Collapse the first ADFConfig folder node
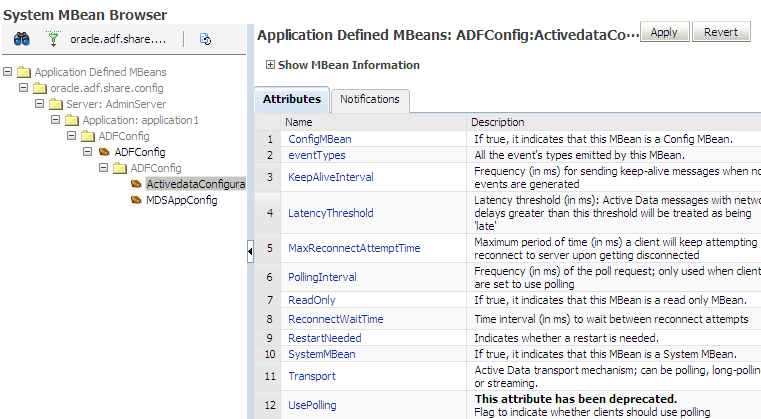761x419 pixels. pyautogui.click(x=71, y=136)
